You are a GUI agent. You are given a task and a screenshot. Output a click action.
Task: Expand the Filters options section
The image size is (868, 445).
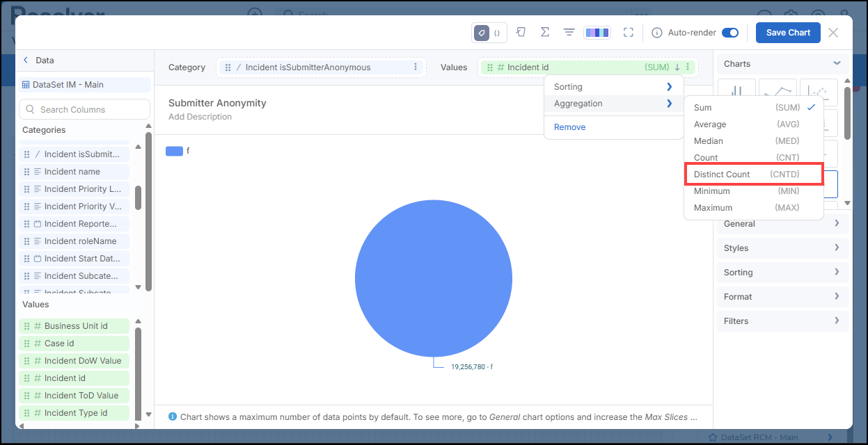[x=783, y=321]
